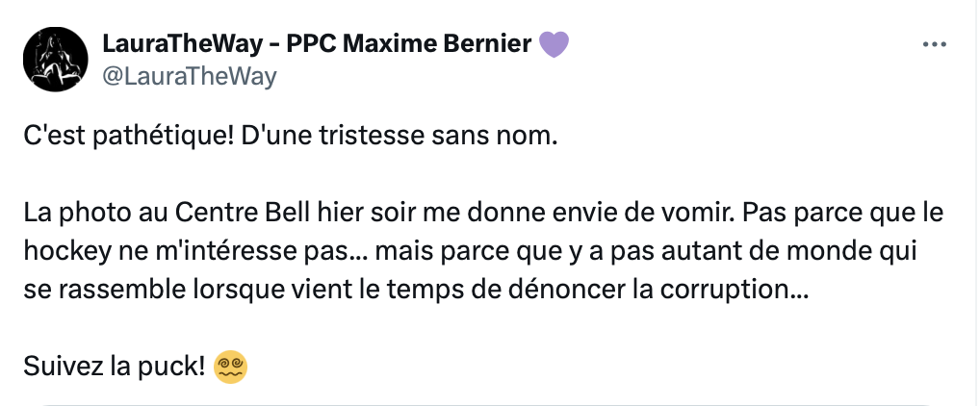Click the dizzy spiral-eyes emoji
This screenshot has height=406, width=980.
tap(231, 367)
